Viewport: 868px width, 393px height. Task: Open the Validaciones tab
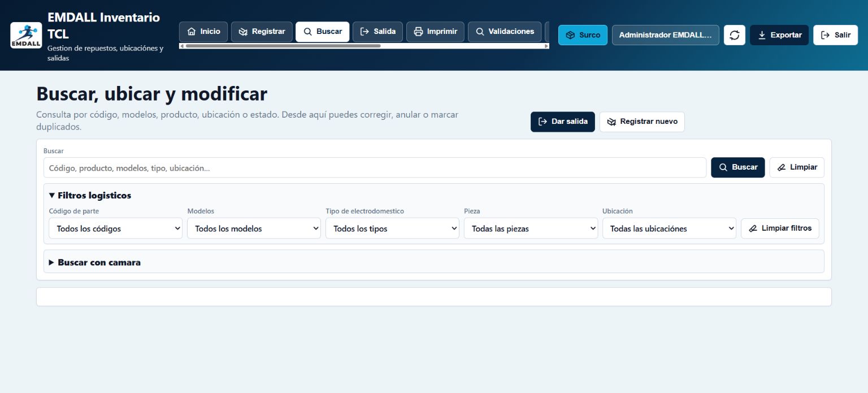[x=505, y=32]
